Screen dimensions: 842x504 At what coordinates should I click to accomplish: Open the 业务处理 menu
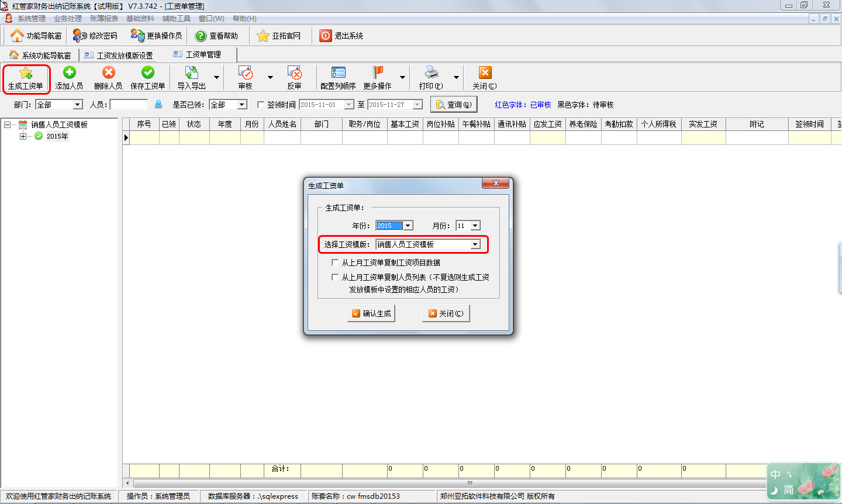tap(68, 19)
